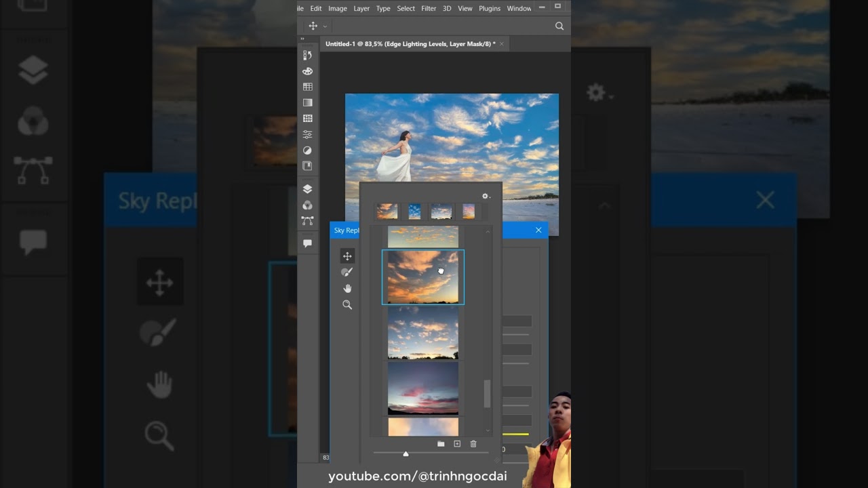Open the Channels panel icon
The width and height of the screenshot is (868, 488).
coord(307,205)
